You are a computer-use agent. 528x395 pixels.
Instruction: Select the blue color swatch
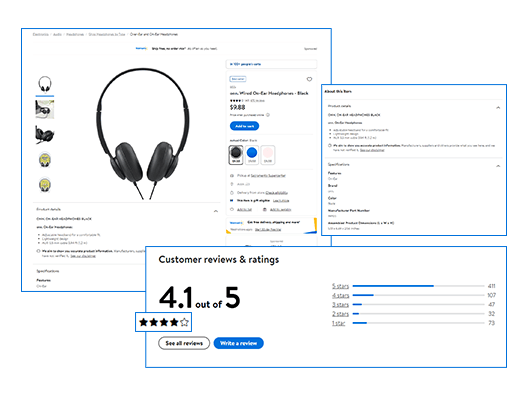[252, 155]
